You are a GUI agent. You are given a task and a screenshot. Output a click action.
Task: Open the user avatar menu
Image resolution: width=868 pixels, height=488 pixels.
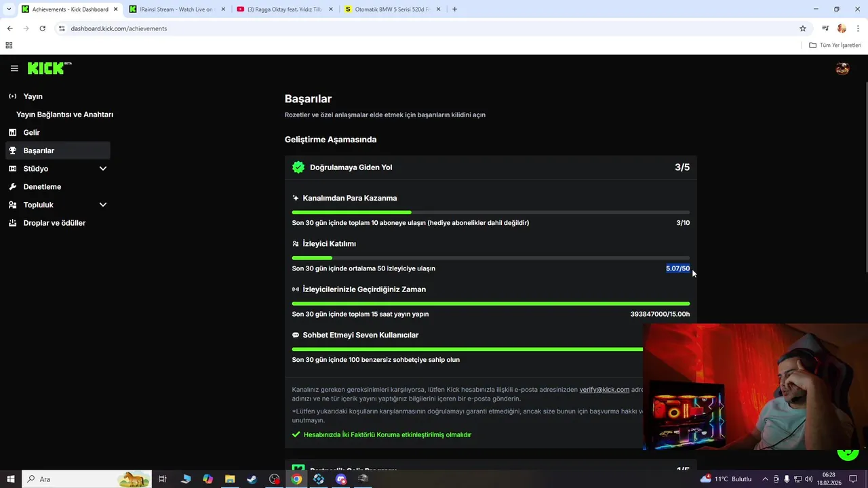click(842, 68)
